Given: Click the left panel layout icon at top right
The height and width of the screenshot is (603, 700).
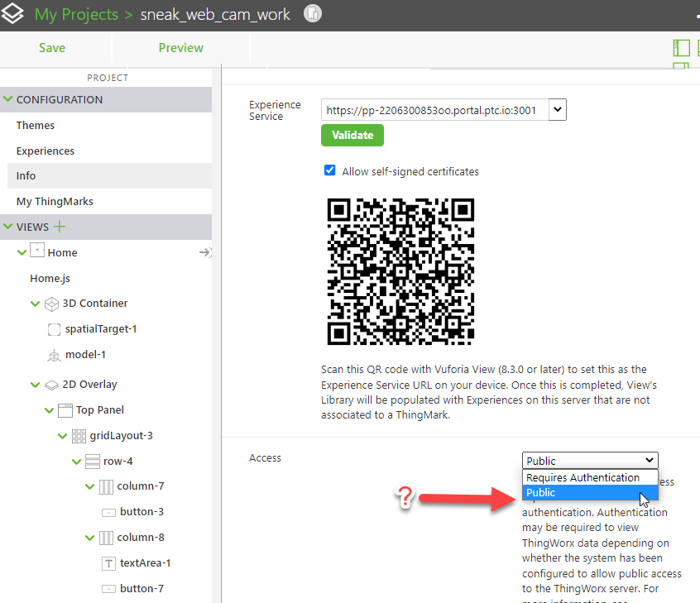Looking at the screenshot, I should click(x=682, y=48).
